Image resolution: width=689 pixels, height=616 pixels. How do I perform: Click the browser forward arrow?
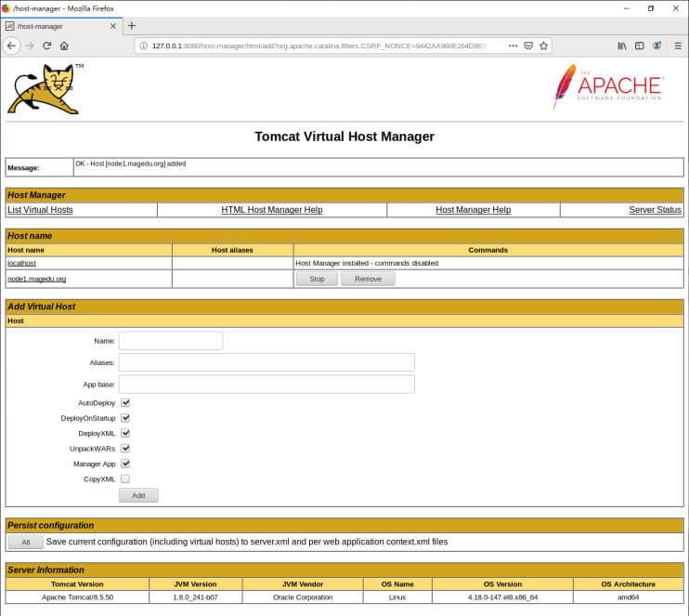(x=30, y=46)
